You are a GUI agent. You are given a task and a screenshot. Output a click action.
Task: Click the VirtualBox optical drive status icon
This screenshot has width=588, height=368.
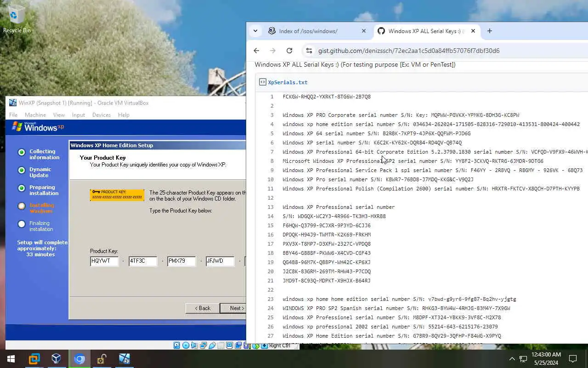point(186,345)
